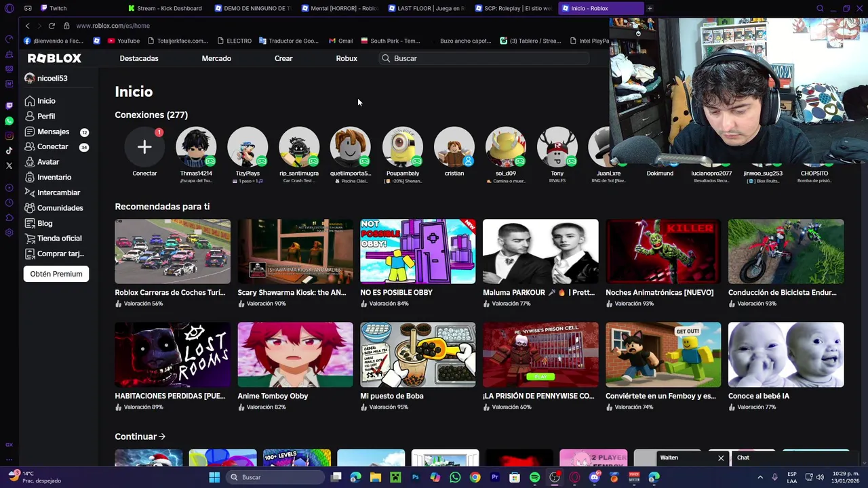Open friend Tony avatar

coord(557,147)
